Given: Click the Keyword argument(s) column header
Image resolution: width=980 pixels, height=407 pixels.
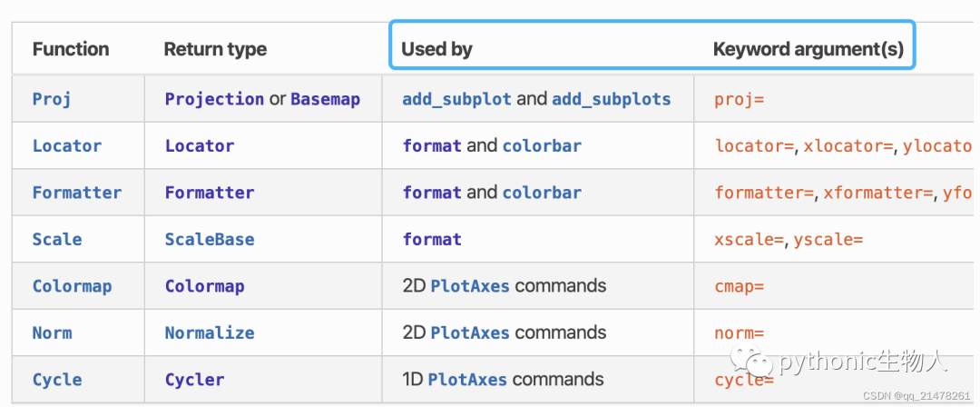Looking at the screenshot, I should [808, 49].
